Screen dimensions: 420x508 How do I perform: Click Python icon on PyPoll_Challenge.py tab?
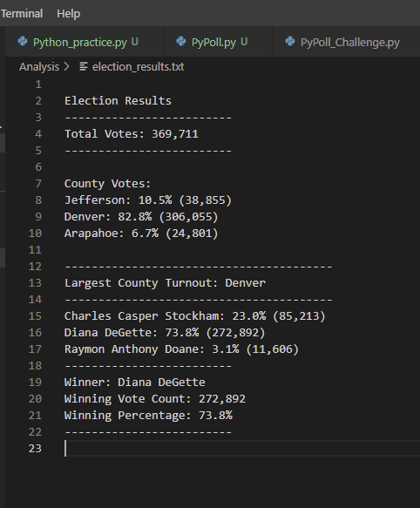tap(290, 42)
